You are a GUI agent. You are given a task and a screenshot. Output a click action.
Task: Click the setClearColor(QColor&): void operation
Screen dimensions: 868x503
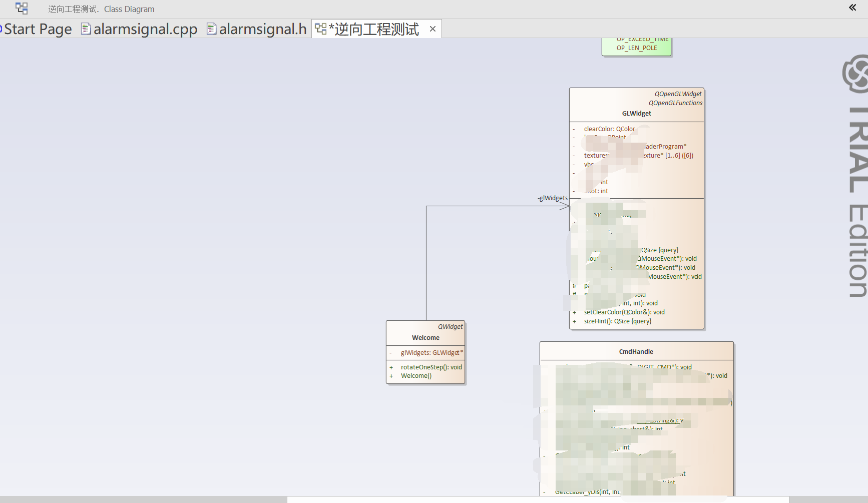coord(624,312)
